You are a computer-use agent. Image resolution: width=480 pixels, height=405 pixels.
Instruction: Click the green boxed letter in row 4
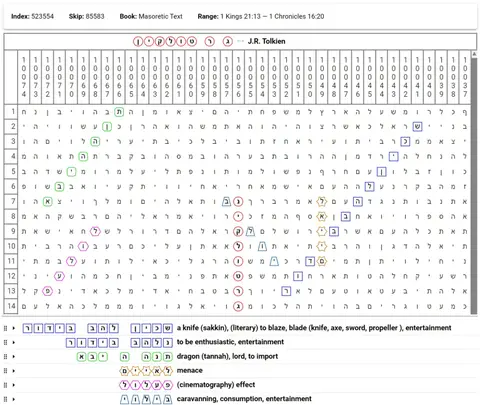click(83, 156)
